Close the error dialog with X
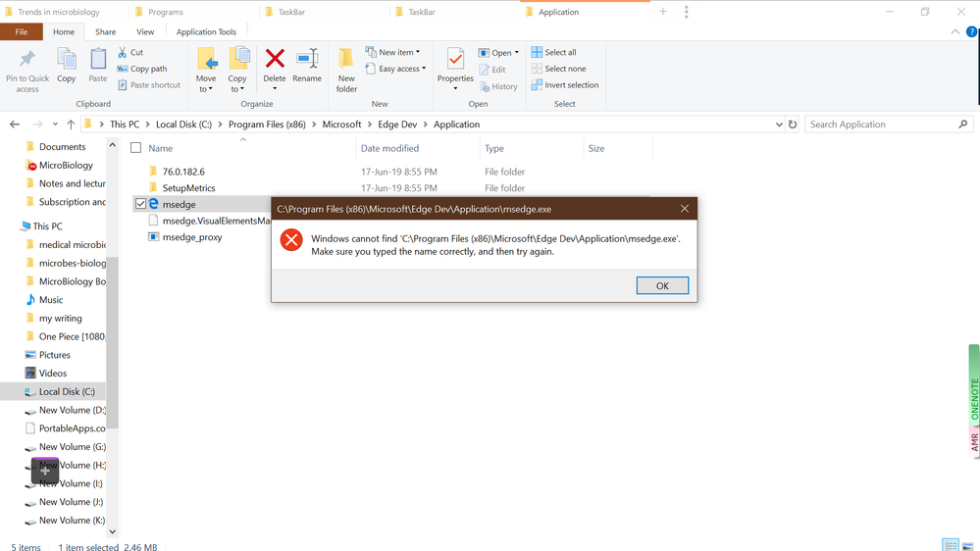The width and height of the screenshot is (980, 551). [x=685, y=209]
